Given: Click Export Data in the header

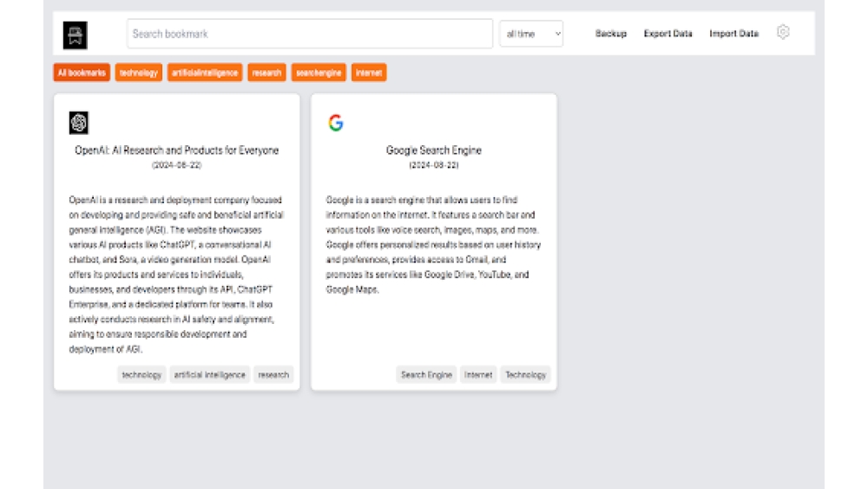Looking at the screenshot, I should pyautogui.click(x=667, y=34).
